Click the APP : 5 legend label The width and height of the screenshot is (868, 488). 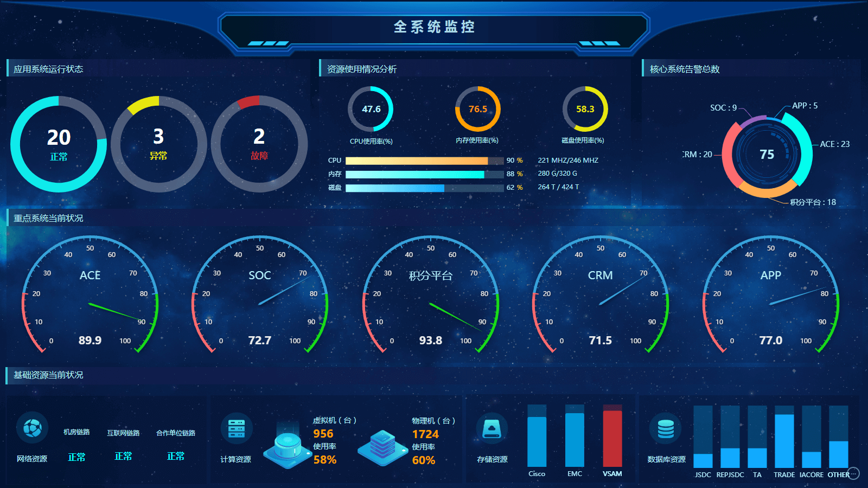[x=805, y=106]
